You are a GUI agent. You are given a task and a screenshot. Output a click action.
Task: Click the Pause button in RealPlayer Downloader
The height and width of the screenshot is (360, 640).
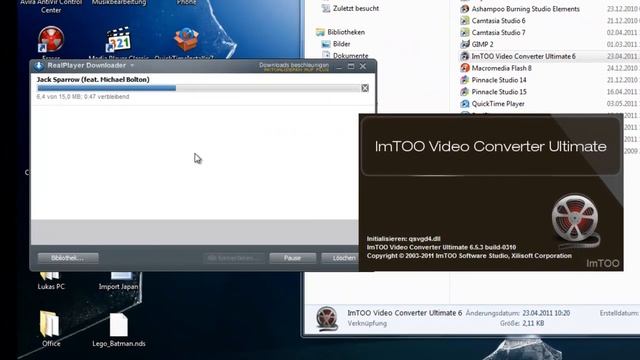293,258
